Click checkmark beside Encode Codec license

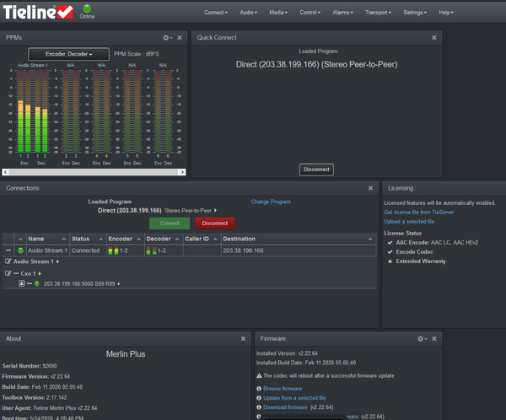click(x=390, y=252)
